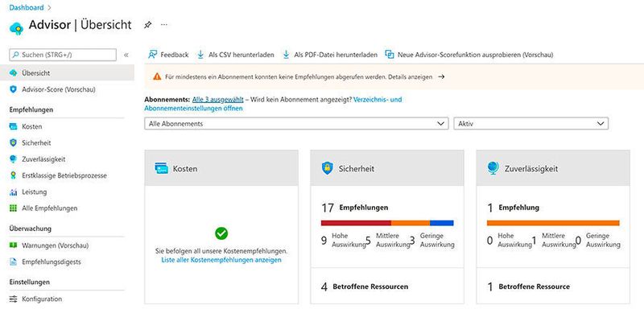Click Details anzeigen in the warning banner
644x309 pixels.
(410, 76)
